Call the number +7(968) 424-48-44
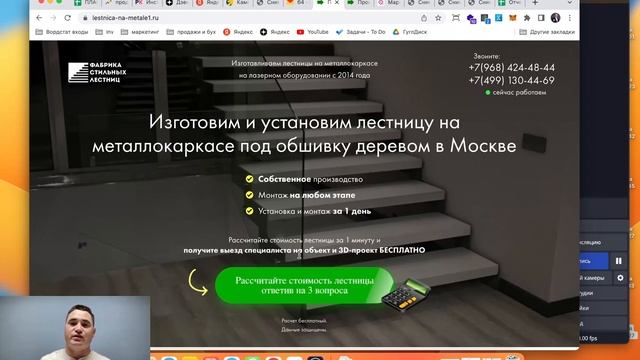 [511, 67]
